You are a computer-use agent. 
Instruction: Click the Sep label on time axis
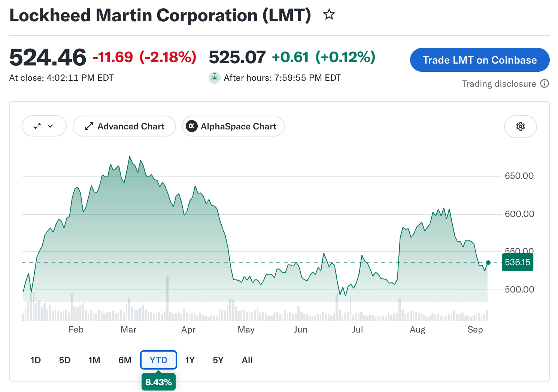(475, 330)
